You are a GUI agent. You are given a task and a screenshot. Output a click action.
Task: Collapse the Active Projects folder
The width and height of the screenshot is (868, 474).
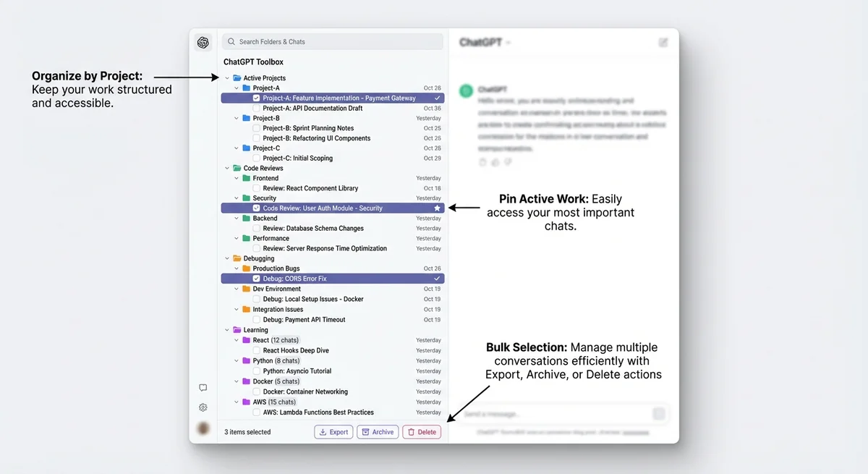click(227, 77)
